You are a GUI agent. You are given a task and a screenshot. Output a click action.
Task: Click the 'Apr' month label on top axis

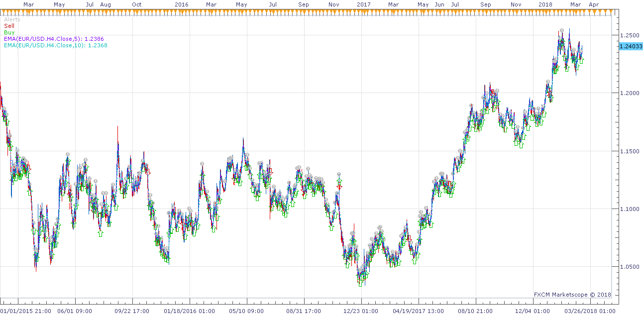(x=594, y=4)
